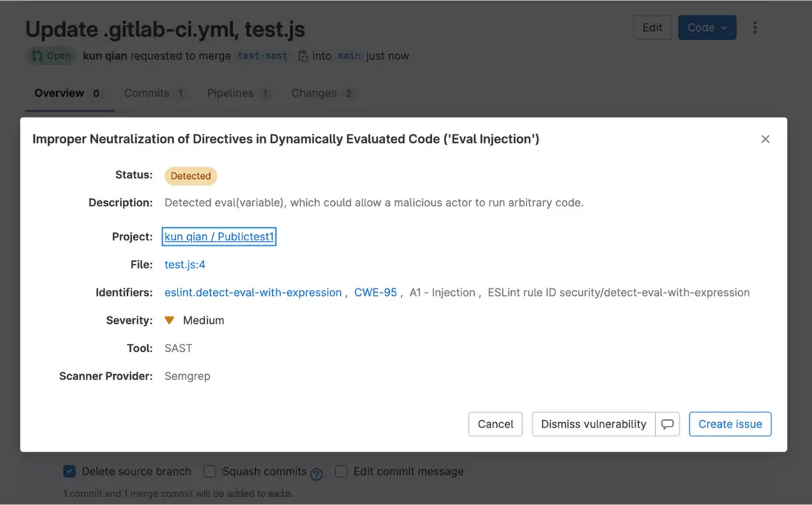The width and height of the screenshot is (812, 505).
Task: Click the Dismiss vulnerability button
Action: (x=593, y=424)
